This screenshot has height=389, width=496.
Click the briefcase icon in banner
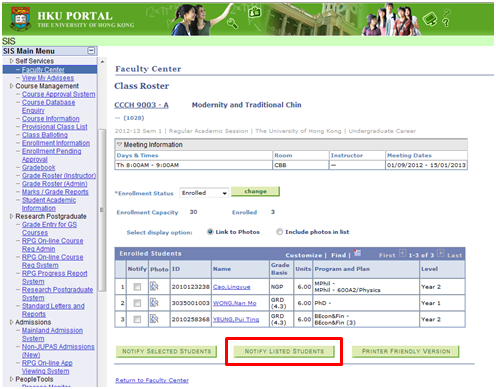pos(255,13)
